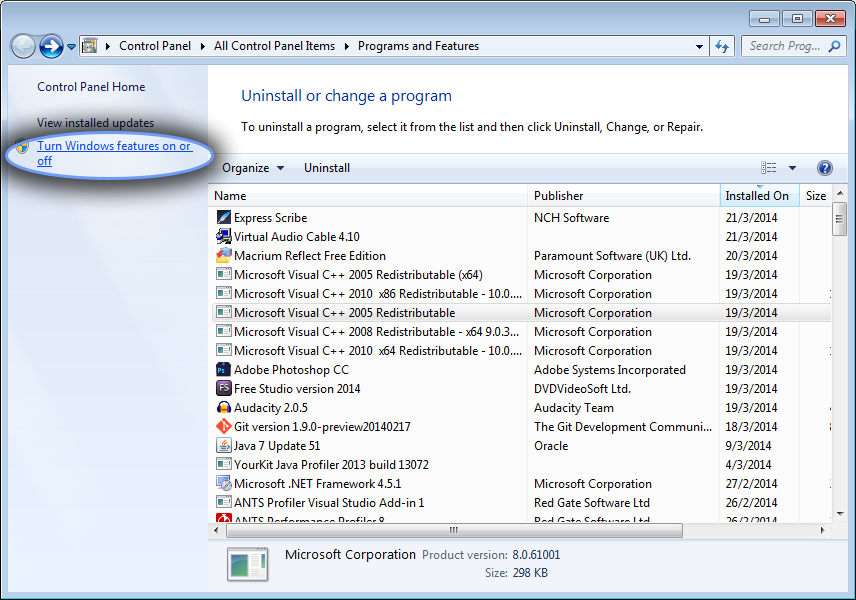This screenshot has width=856, height=600.
Task: Go to Control Panel Home
Action: (91, 87)
